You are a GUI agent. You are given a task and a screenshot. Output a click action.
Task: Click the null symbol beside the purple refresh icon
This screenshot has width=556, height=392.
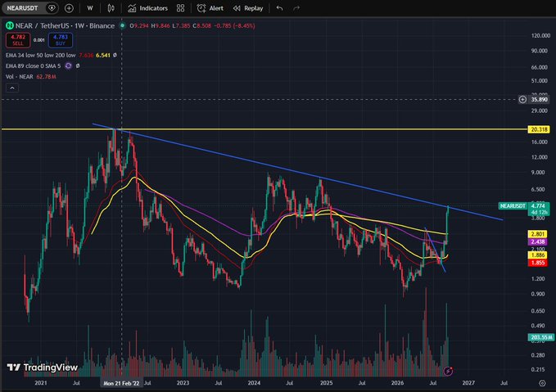pyautogui.click(x=78, y=66)
